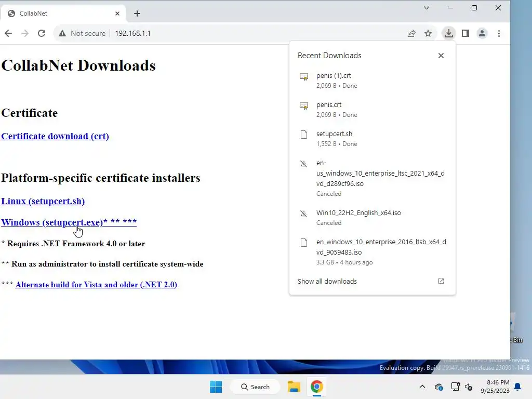
Task: Open the penis.crt download entry
Action: pyautogui.click(x=372, y=110)
